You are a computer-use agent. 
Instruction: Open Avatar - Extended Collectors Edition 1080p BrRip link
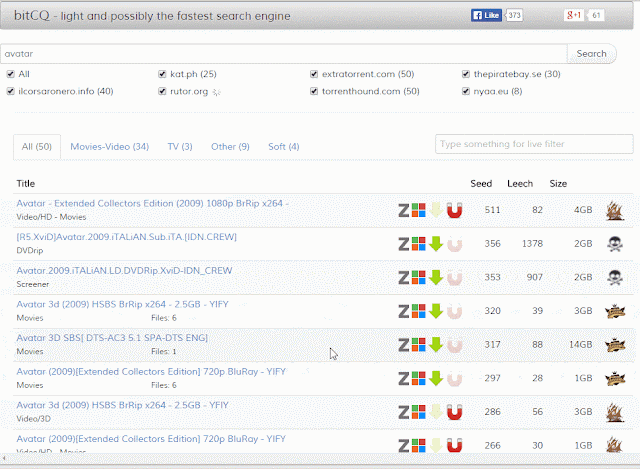click(153, 203)
